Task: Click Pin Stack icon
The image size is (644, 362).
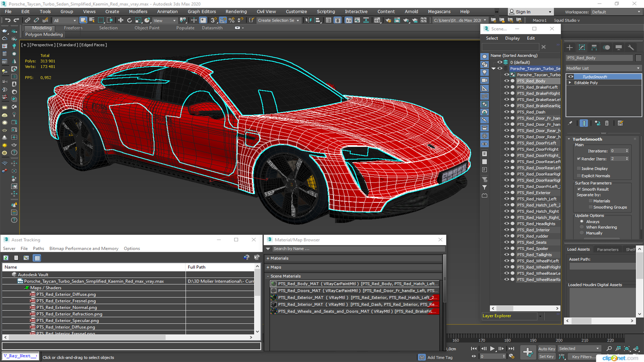Action: 570,123
